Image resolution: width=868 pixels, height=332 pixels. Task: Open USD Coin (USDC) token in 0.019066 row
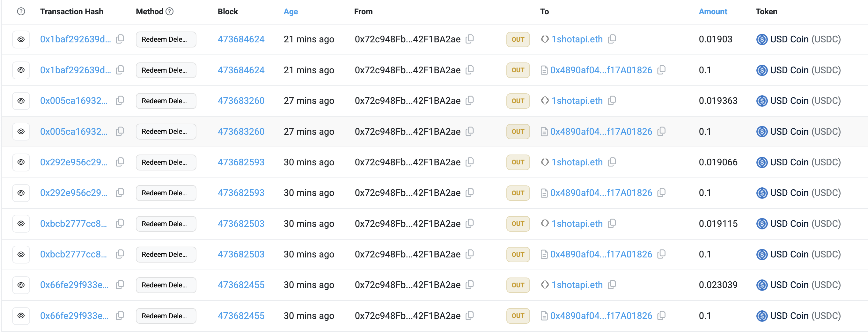(805, 162)
